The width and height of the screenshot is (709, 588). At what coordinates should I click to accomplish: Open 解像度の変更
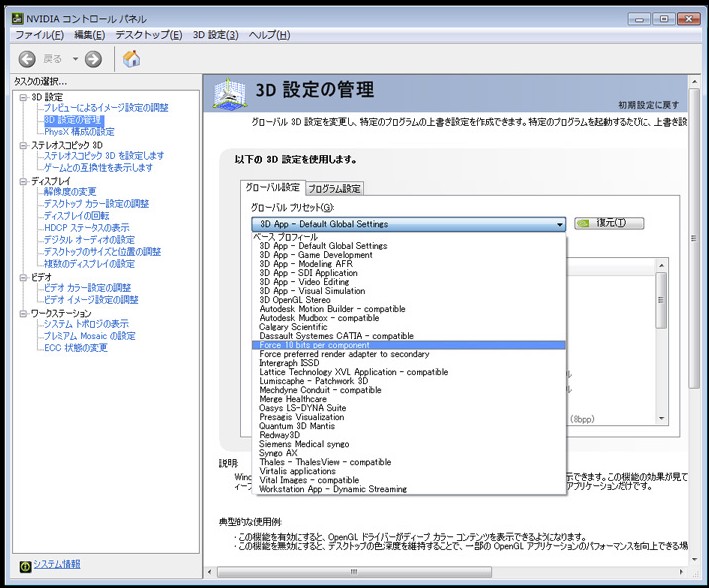click(x=70, y=192)
